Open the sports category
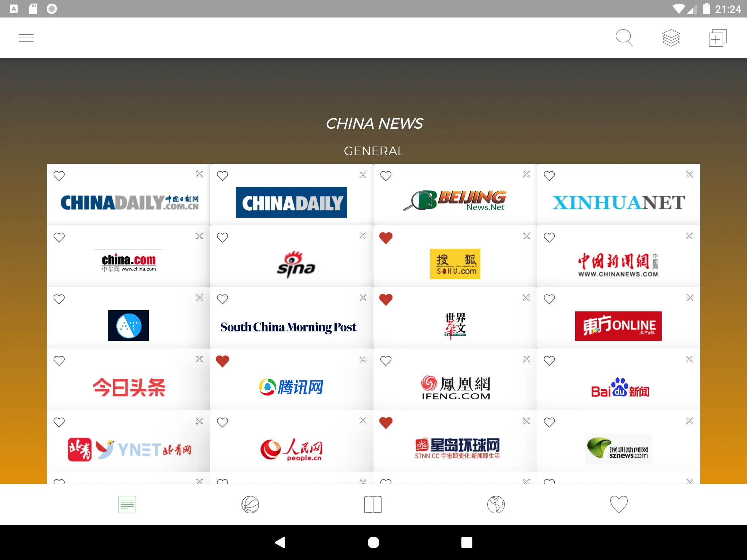This screenshot has width=747, height=560. click(x=249, y=503)
